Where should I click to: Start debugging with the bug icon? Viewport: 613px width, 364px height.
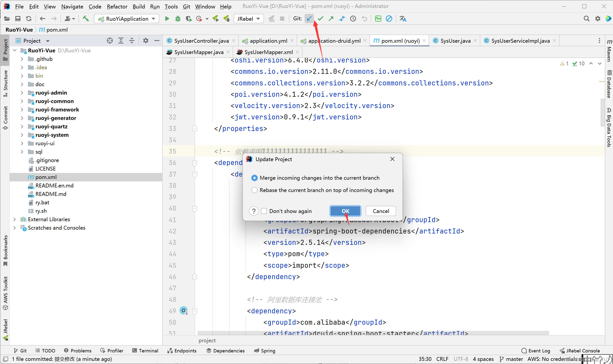click(178, 19)
